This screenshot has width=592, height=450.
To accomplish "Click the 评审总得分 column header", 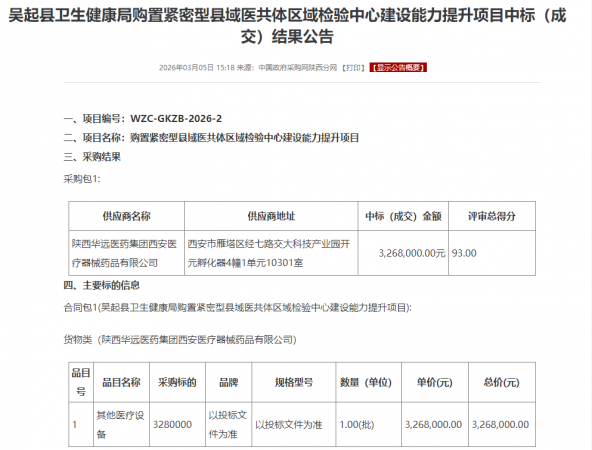I will (x=492, y=216).
